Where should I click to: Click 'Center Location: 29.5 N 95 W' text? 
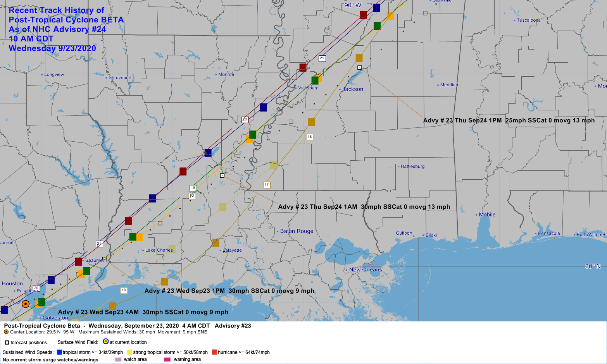click(x=42, y=332)
